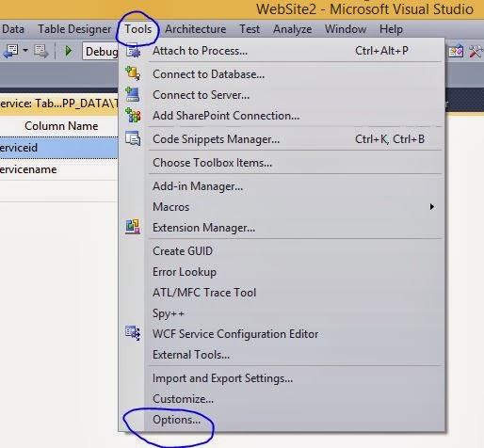Click Connect to Database entry
Screen dimensions: 484x448
point(282,74)
